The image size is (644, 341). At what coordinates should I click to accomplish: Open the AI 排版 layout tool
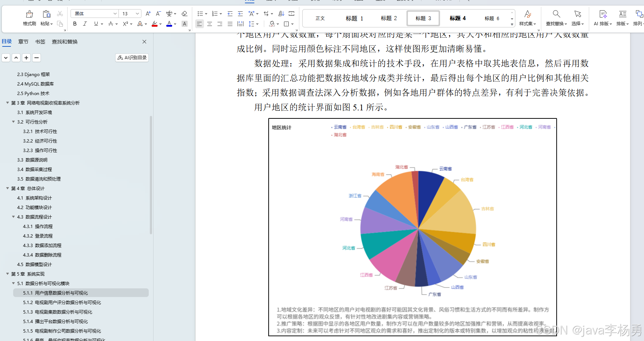[602, 18]
